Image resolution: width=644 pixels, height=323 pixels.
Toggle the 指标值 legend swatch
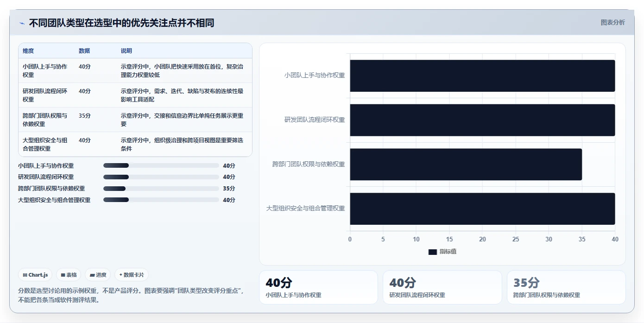click(x=433, y=252)
